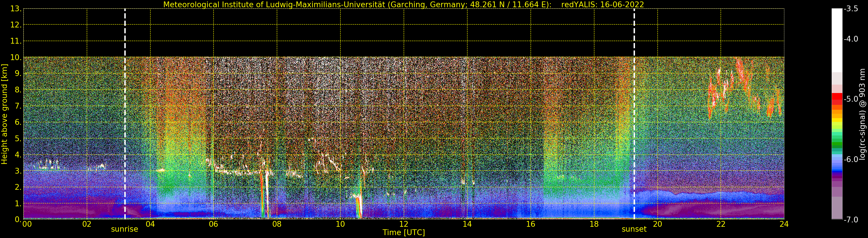Click the time tick label '00'
Viewport: 868px width, 238px height.
point(27,224)
